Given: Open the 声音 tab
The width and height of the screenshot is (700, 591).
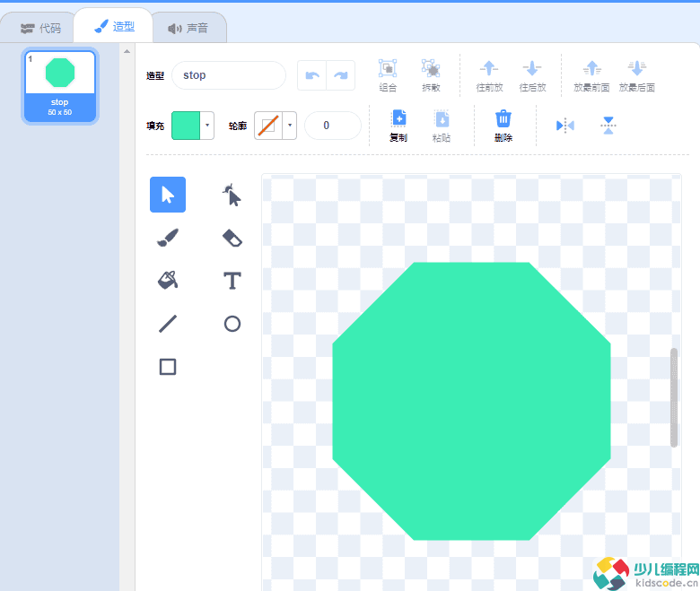Looking at the screenshot, I should click(x=188, y=28).
